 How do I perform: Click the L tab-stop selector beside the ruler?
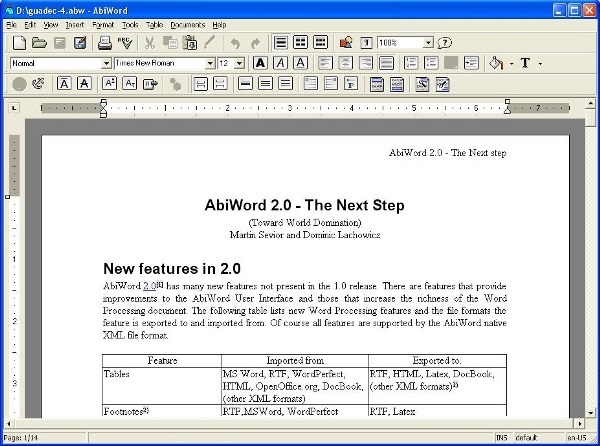pyautogui.click(x=14, y=108)
